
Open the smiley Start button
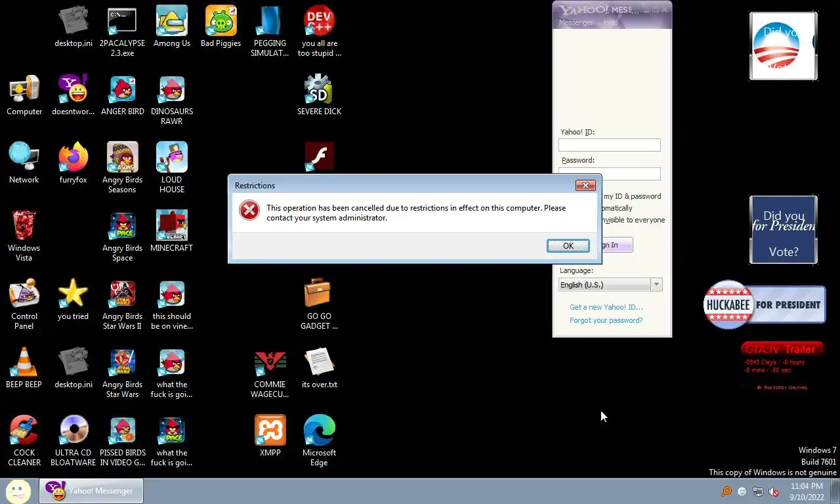pyautogui.click(x=18, y=491)
